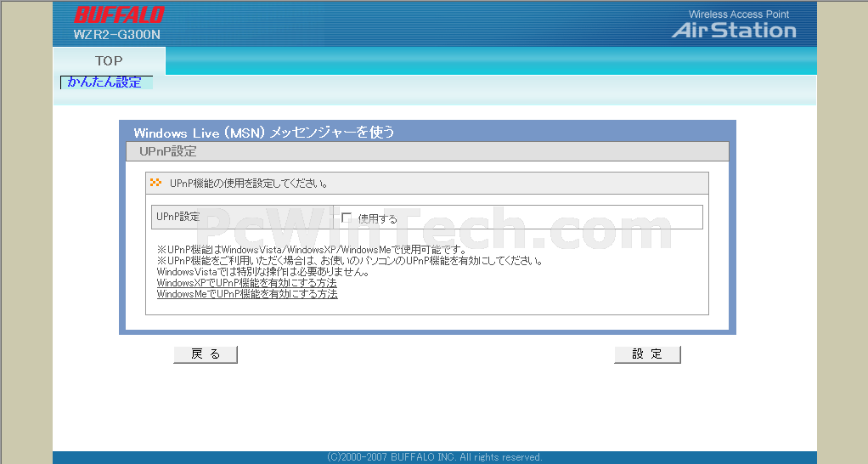Click the BUFFALO logo
The image size is (868, 464).
click(x=120, y=15)
